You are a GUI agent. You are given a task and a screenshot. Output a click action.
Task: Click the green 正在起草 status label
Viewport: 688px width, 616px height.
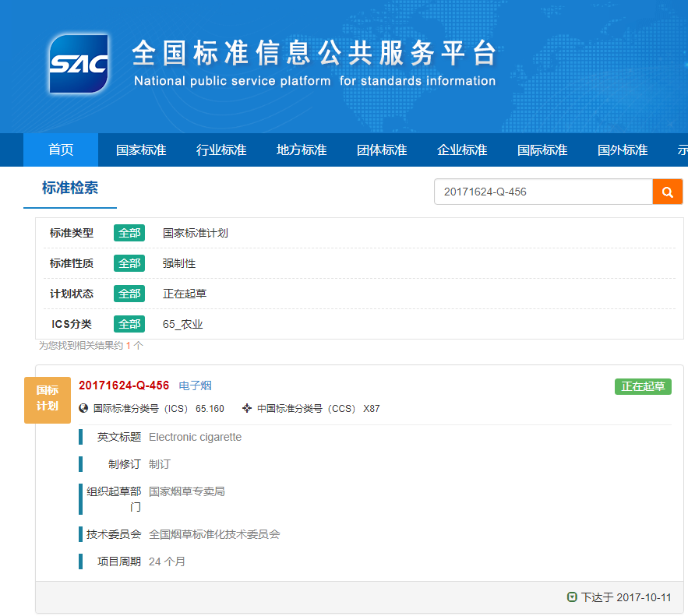tap(643, 386)
